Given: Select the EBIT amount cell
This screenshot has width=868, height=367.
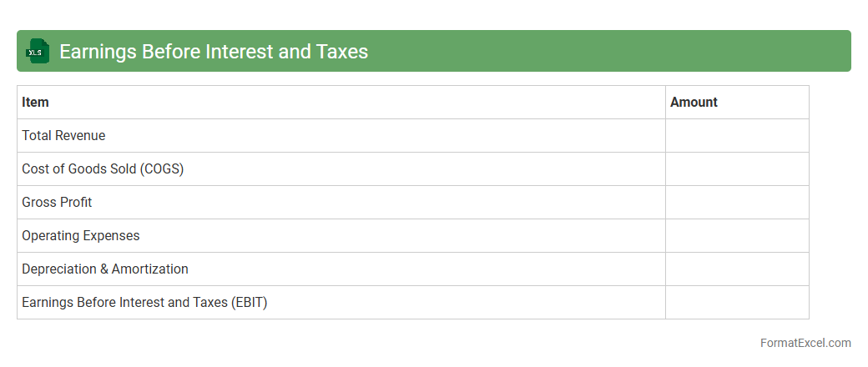Looking at the screenshot, I should (x=737, y=302).
